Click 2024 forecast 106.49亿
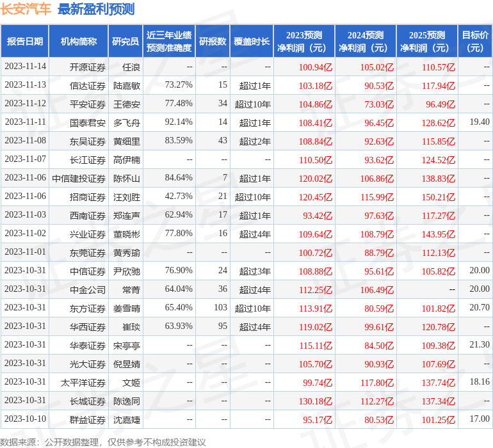493x448 pixels. 376,290
